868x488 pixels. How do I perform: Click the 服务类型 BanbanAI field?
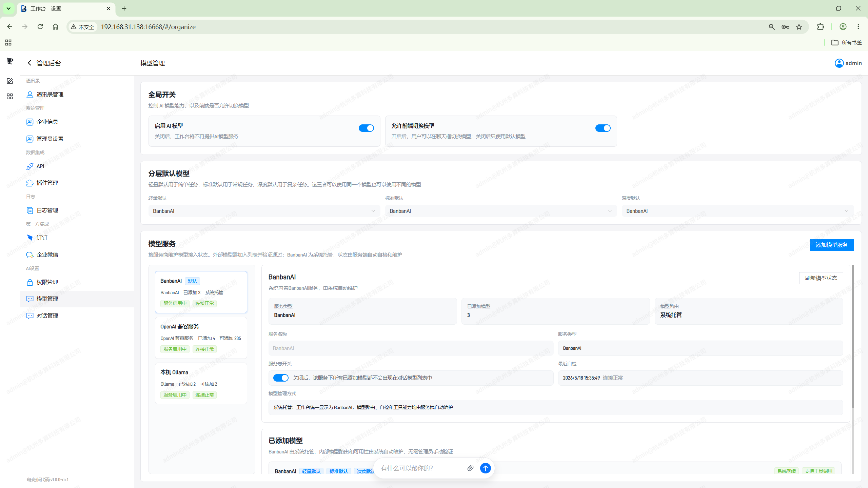[701, 348]
